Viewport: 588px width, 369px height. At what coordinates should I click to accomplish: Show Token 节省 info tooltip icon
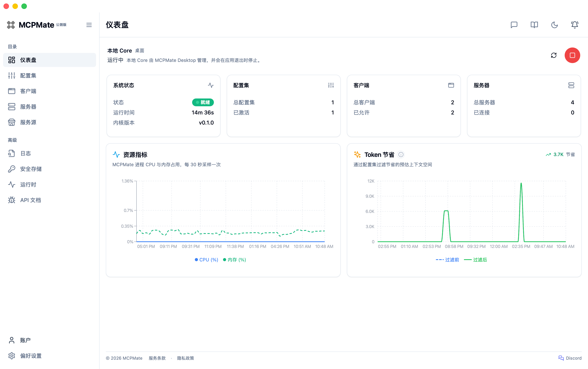401,155
